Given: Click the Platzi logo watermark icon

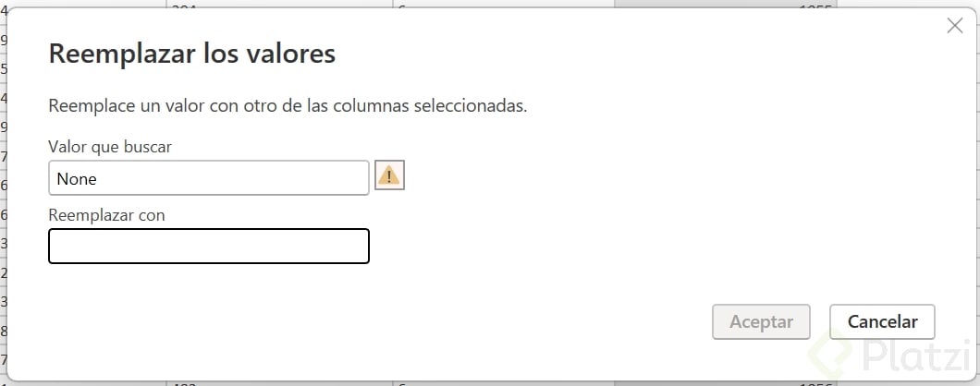Looking at the screenshot, I should click(x=831, y=354).
